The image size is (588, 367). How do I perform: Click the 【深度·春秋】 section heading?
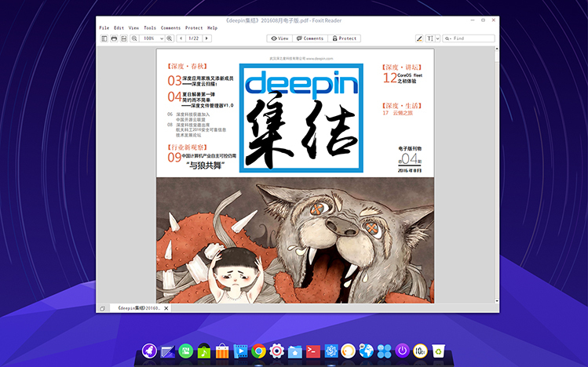point(187,67)
